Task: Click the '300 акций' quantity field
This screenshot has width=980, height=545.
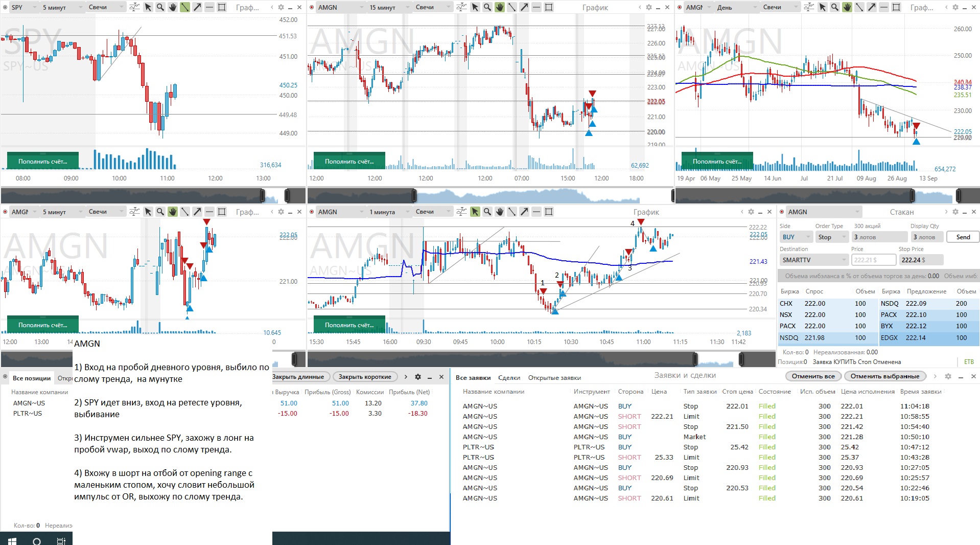Action: tap(880, 237)
